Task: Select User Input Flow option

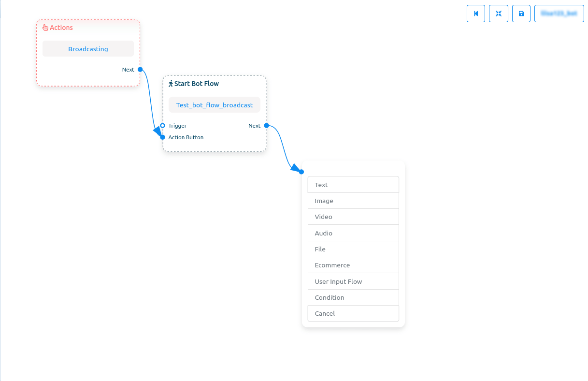Action: (353, 281)
